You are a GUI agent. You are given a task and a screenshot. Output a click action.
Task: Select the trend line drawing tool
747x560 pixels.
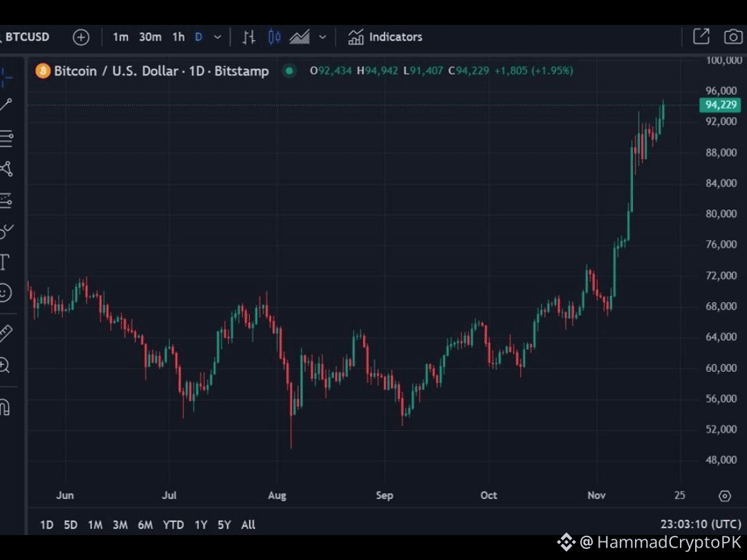[6, 105]
